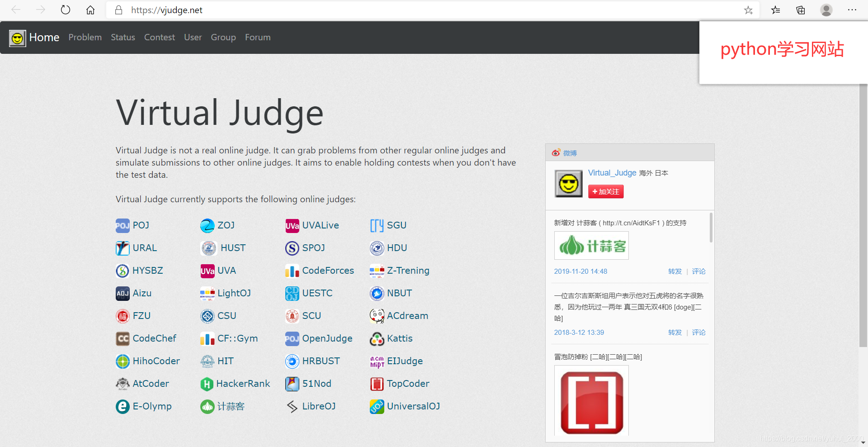
Task: Click the Aizu AOJ icon
Action: point(123,293)
